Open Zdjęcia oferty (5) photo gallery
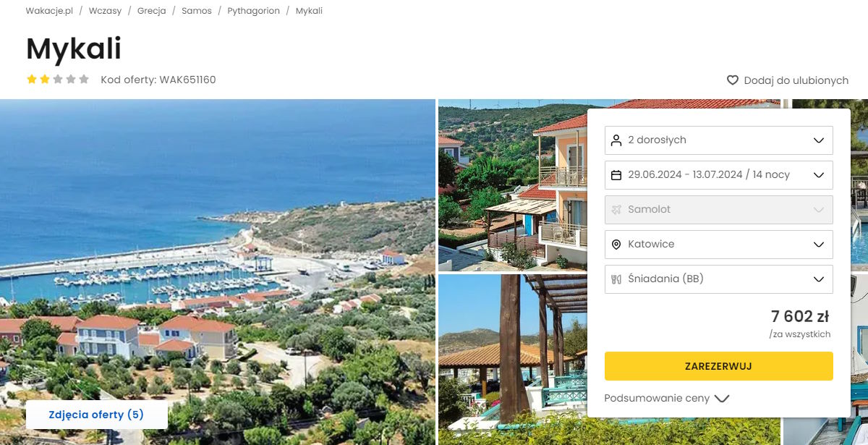 [x=96, y=415]
